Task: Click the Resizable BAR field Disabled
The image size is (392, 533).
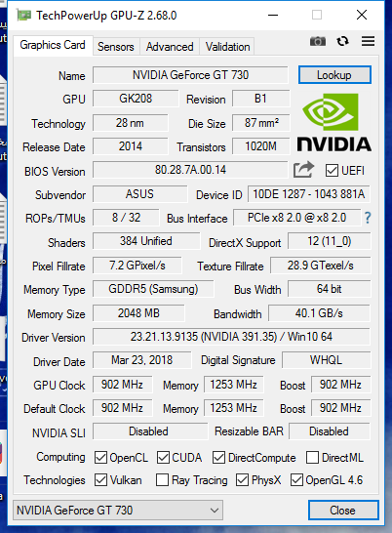Action: pos(330,431)
